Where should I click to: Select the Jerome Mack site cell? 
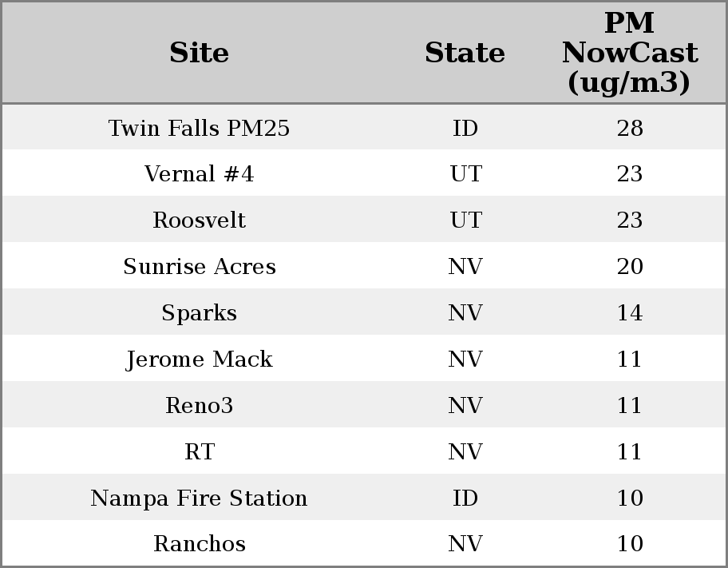point(200,359)
